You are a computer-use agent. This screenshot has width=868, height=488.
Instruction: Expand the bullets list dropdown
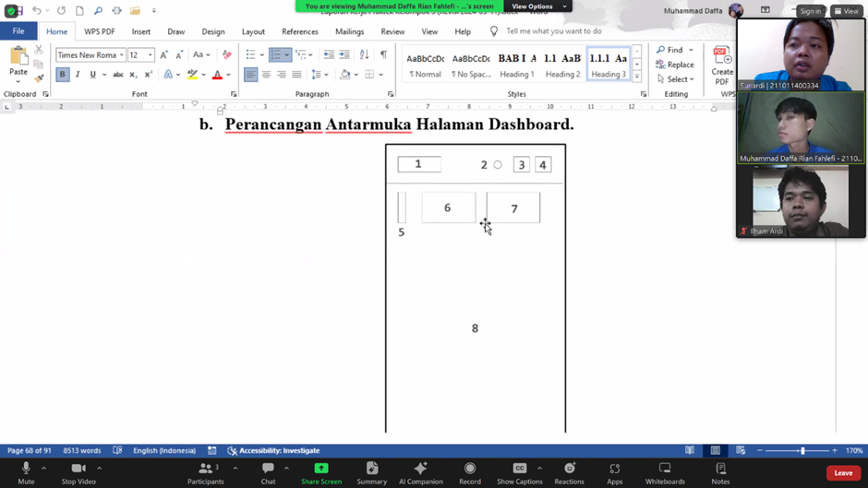(262, 54)
